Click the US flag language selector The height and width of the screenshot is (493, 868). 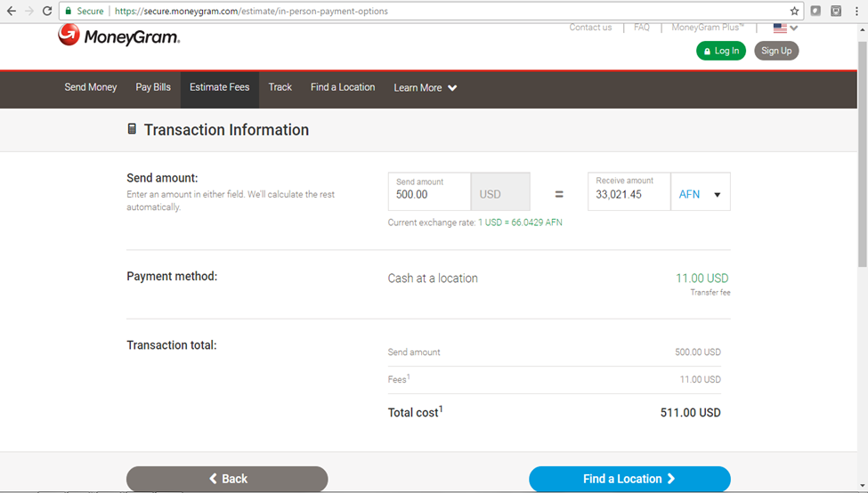784,28
